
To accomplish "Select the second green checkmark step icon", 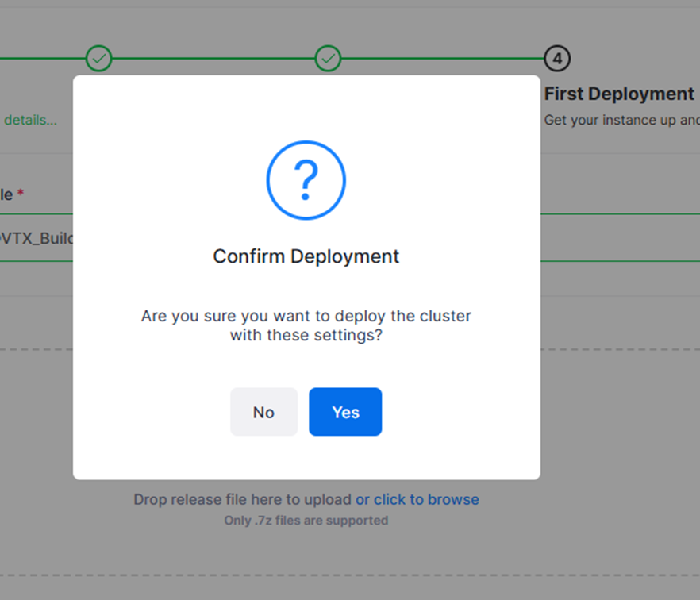I will coord(328,58).
